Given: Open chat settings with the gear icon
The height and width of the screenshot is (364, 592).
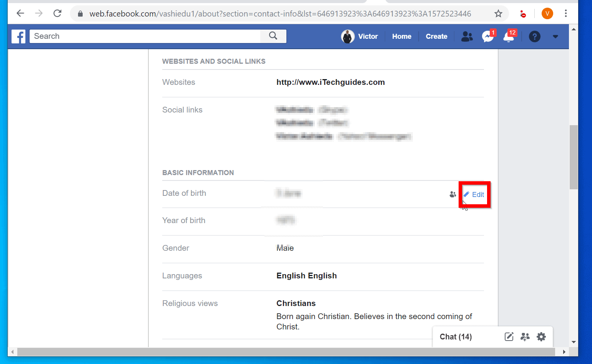Looking at the screenshot, I should pyautogui.click(x=541, y=336).
